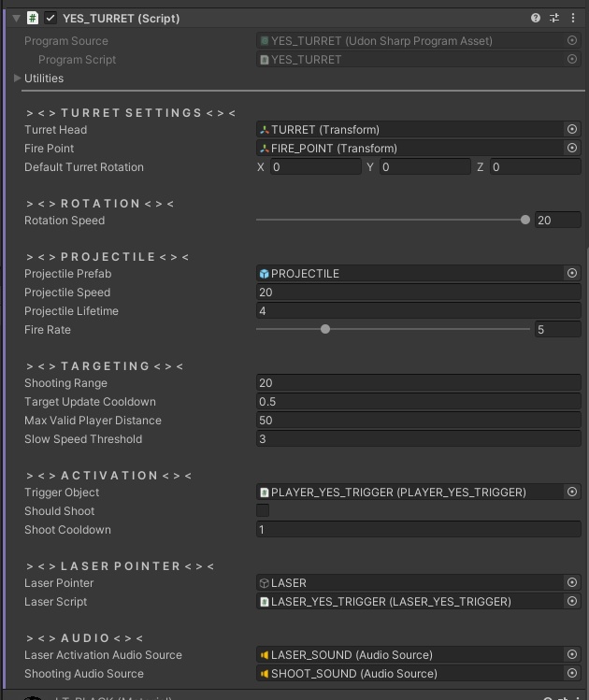
Task: Open object picker for Trigger Object
Action: (572, 493)
